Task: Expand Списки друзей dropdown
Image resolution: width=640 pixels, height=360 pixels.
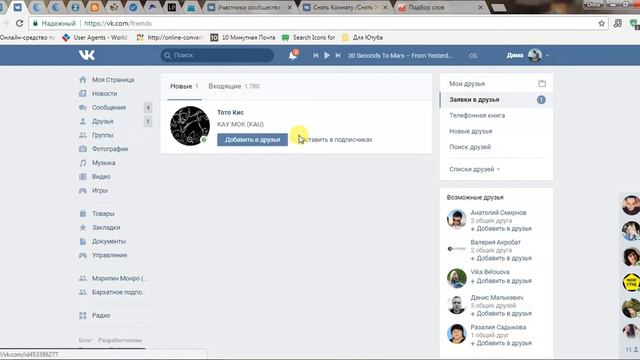Action: pyautogui.click(x=474, y=169)
